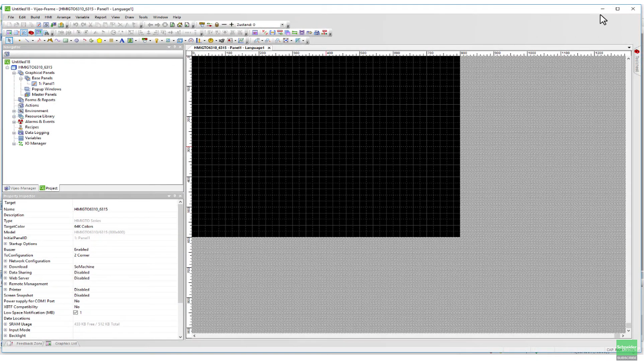Toggle Low Space Notification checkbox
The image size is (644, 361).
(75, 313)
